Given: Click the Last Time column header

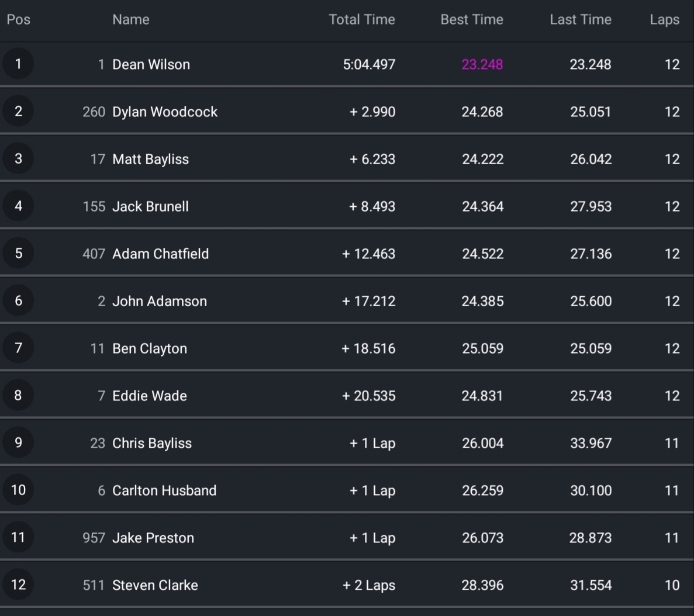Looking at the screenshot, I should click(580, 19).
